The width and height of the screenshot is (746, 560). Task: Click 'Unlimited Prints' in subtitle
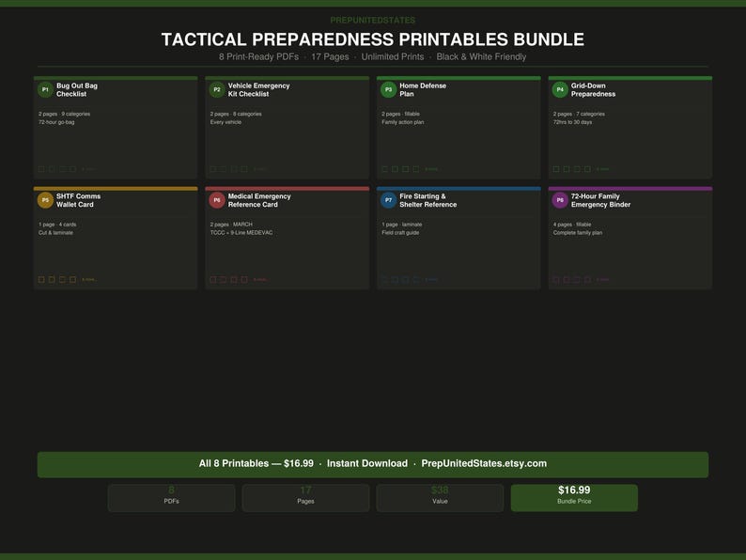(x=393, y=56)
